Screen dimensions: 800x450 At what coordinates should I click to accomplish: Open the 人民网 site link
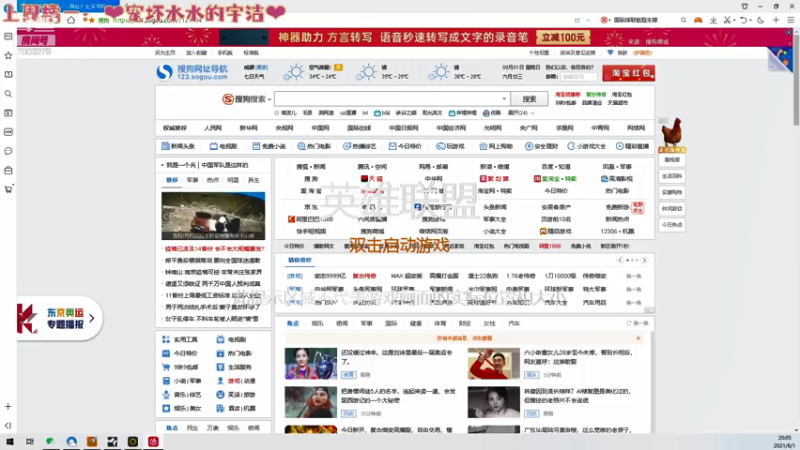[213, 128]
